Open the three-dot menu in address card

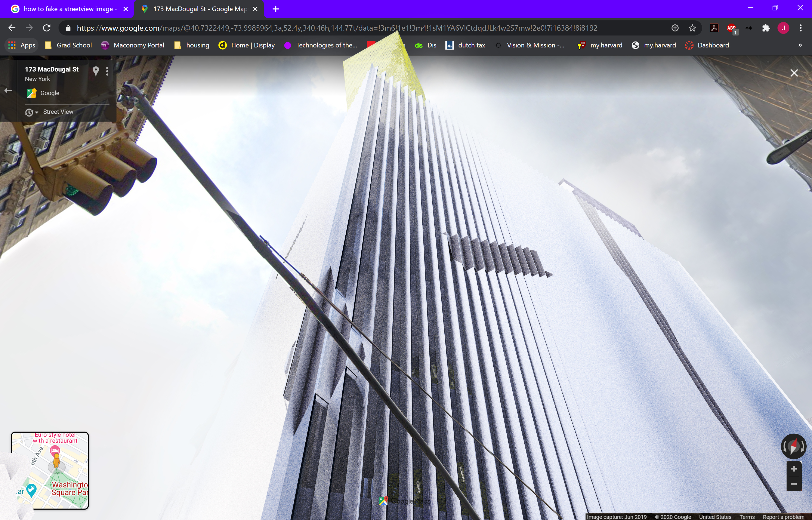coord(107,71)
